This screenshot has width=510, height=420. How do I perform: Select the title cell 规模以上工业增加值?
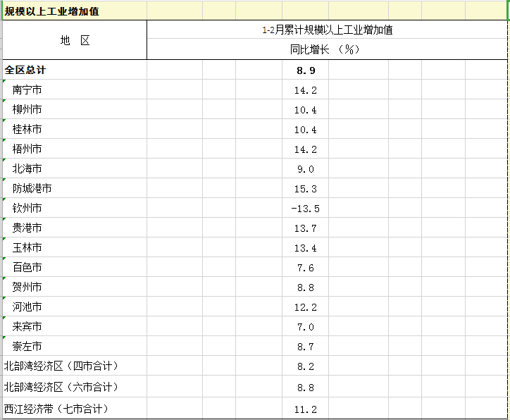pos(75,11)
